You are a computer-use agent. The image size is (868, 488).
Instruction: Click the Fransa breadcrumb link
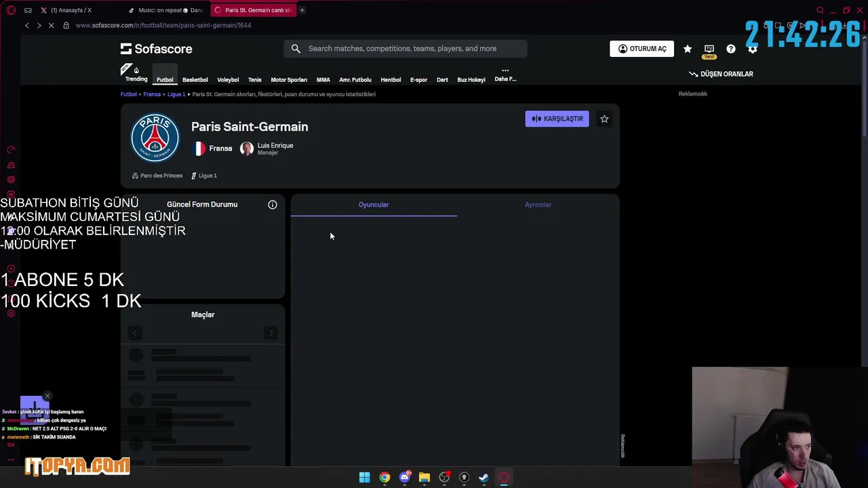coord(152,94)
